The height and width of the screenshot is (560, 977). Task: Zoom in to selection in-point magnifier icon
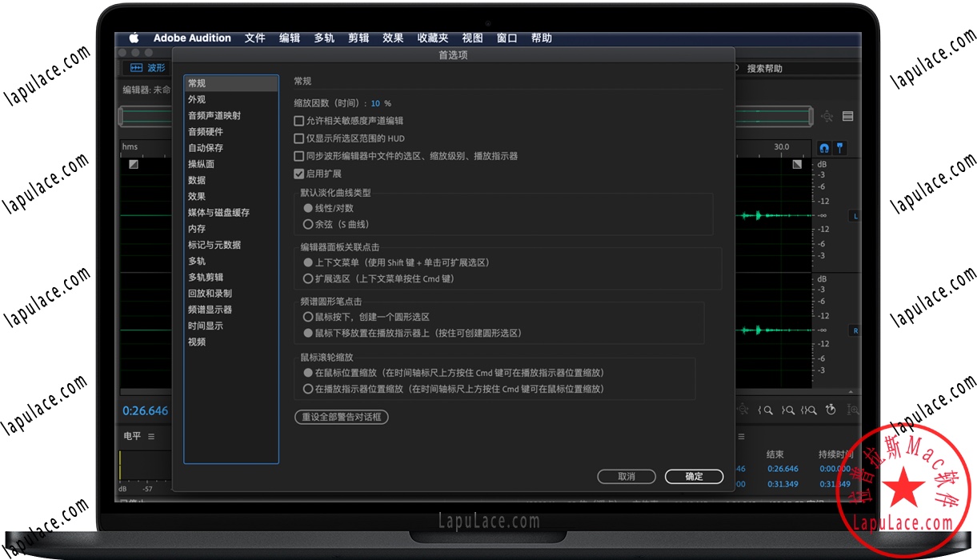[767, 410]
